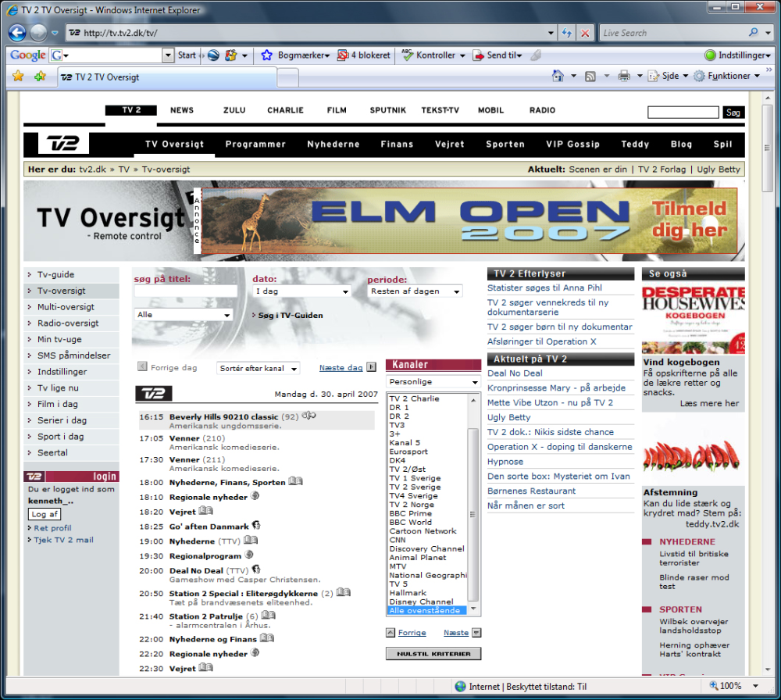Open the CHARLIE channel tab
The width and height of the screenshot is (781, 700).
coord(285,110)
